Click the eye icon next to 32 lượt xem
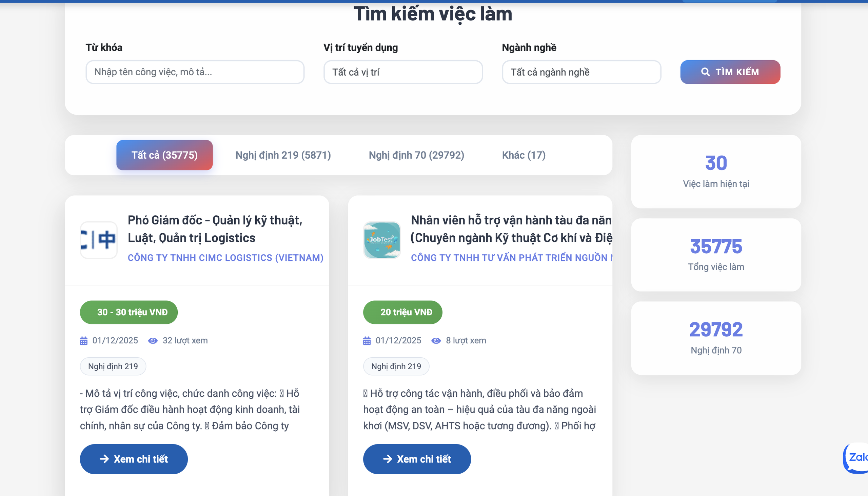 (x=153, y=340)
